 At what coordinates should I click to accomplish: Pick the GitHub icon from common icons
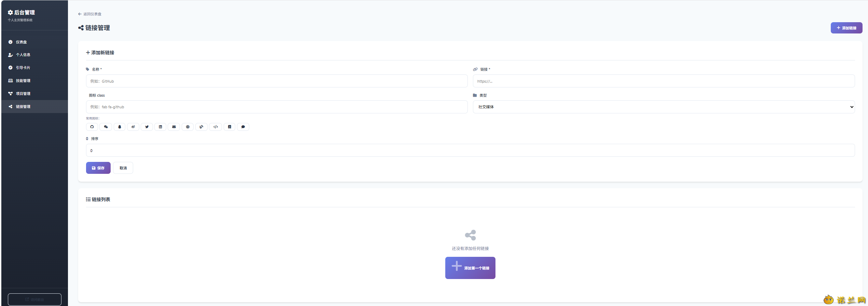coord(92,127)
